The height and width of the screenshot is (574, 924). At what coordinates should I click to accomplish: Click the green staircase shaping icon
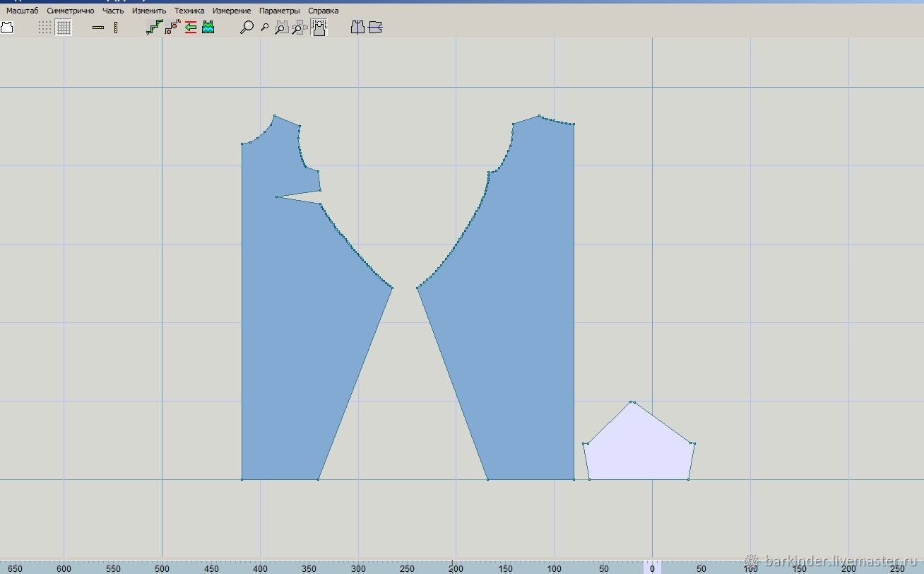pyautogui.click(x=154, y=28)
